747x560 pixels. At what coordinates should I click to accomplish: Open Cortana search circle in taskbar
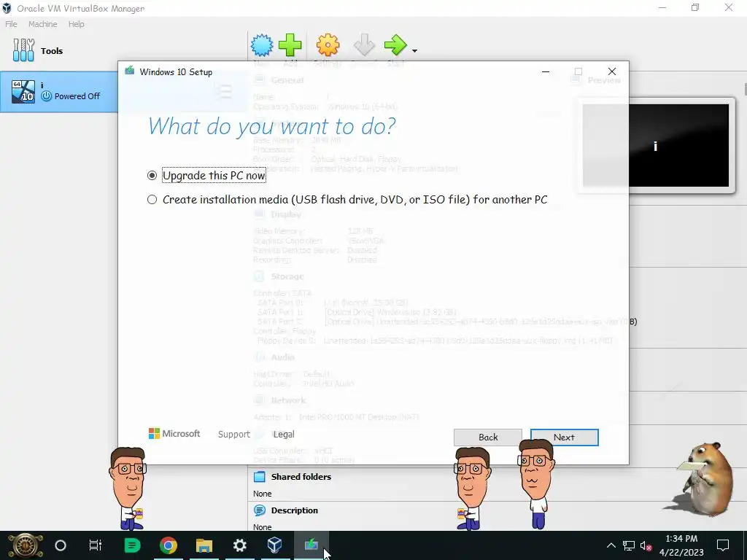point(61,545)
